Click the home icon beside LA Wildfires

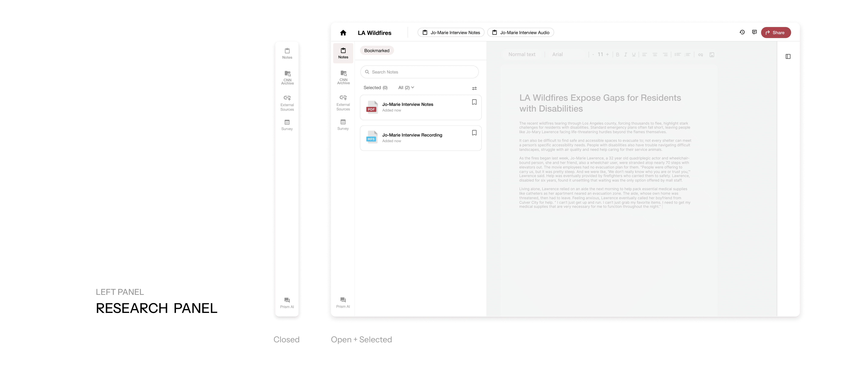point(343,33)
